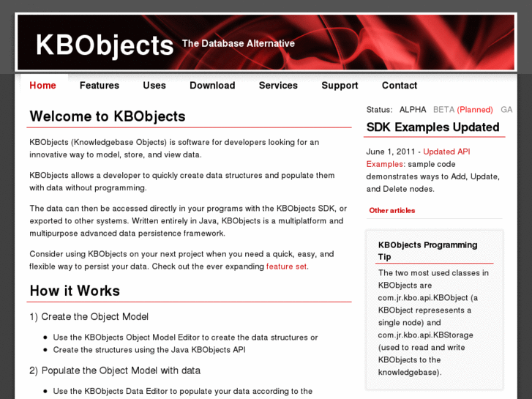Click the 'Other articles' link

pos(392,211)
